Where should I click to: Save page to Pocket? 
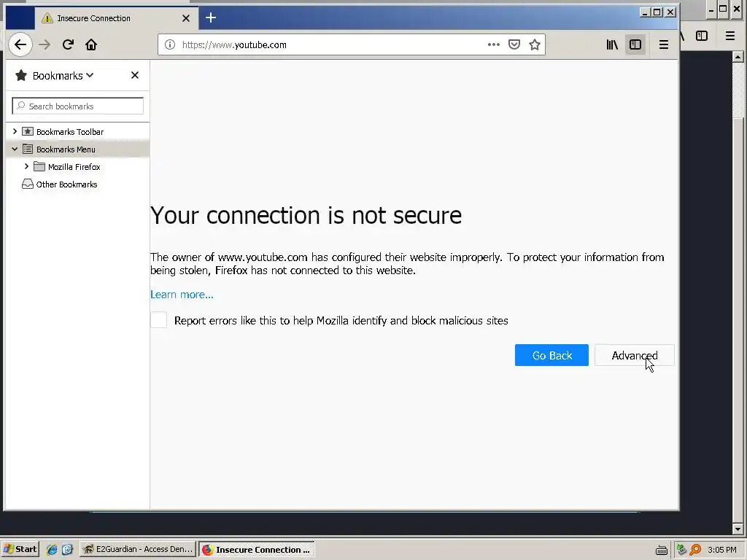coord(514,44)
